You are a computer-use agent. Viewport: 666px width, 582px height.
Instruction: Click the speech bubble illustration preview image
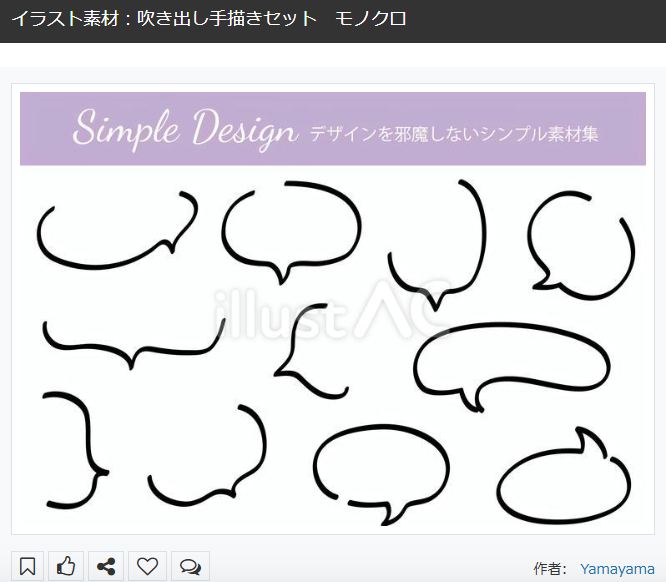coord(333,309)
